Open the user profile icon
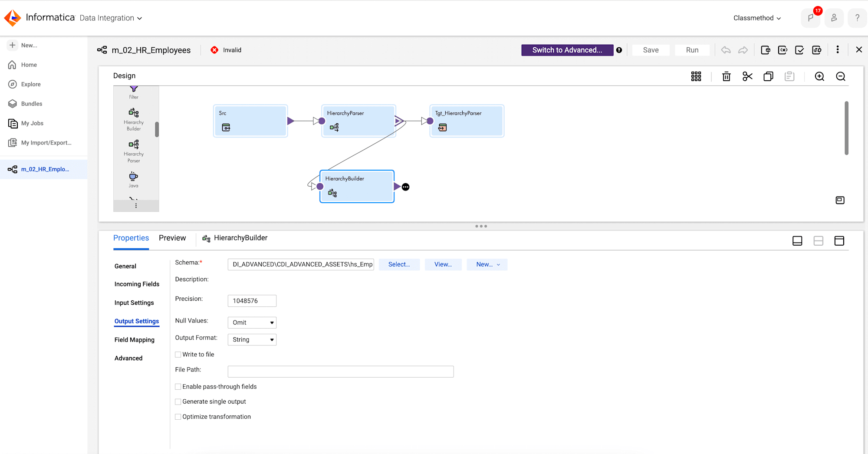 click(834, 18)
